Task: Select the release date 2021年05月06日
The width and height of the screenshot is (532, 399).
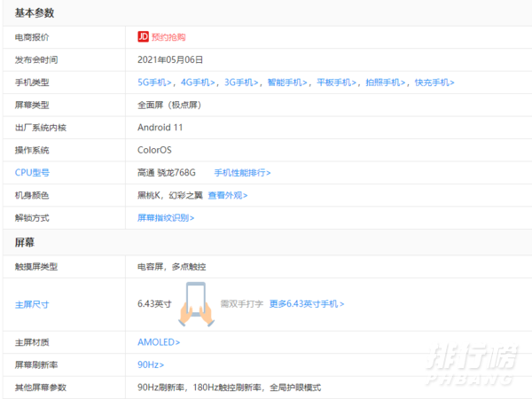Action: coord(170,59)
